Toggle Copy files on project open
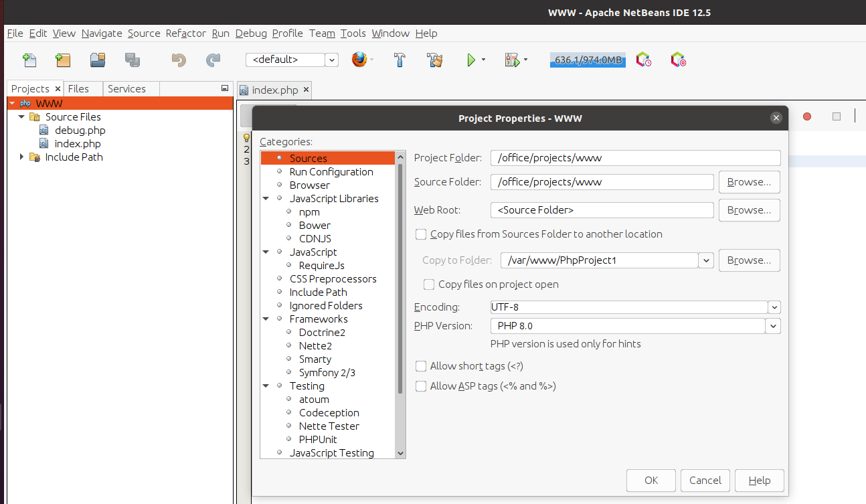Screen dimensions: 866x504 tap(429, 284)
